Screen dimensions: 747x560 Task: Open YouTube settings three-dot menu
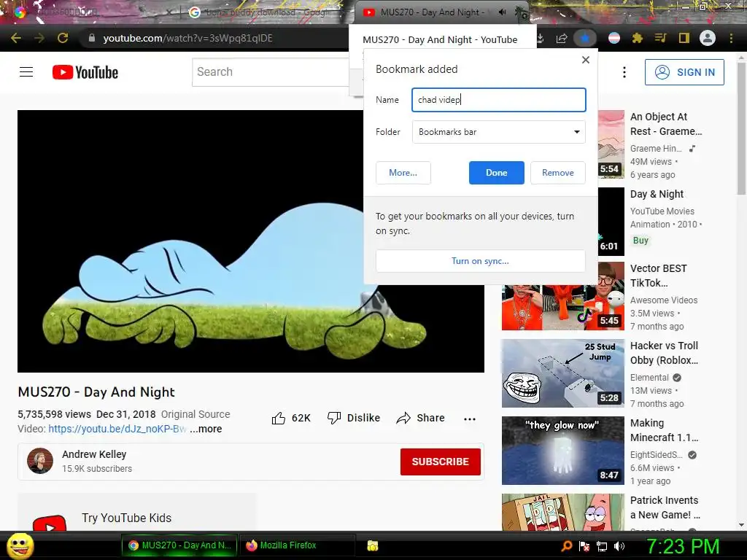pyautogui.click(x=624, y=72)
